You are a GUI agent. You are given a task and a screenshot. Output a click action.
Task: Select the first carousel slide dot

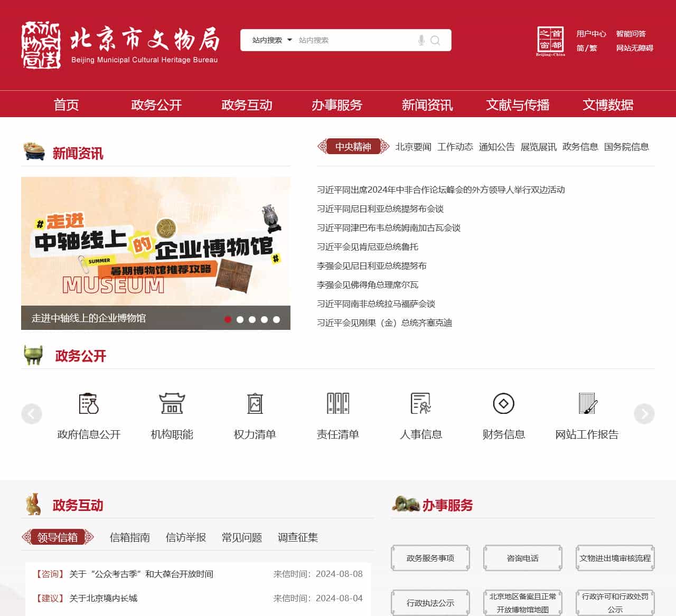228,319
